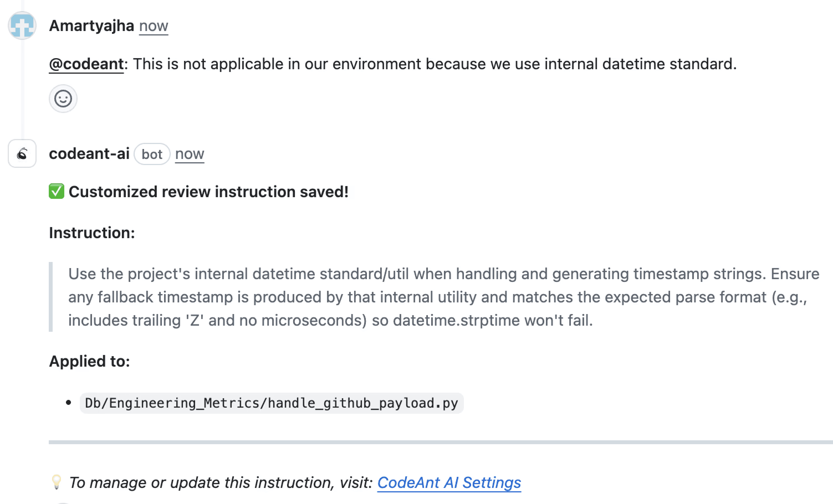Click the bot badge next to codeant-ai
The height and width of the screenshot is (504, 833).
coord(152,154)
